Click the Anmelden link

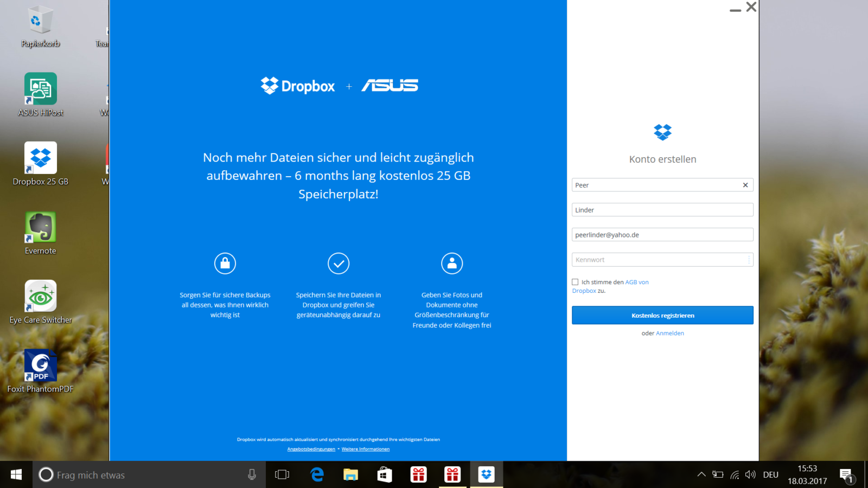[670, 333]
